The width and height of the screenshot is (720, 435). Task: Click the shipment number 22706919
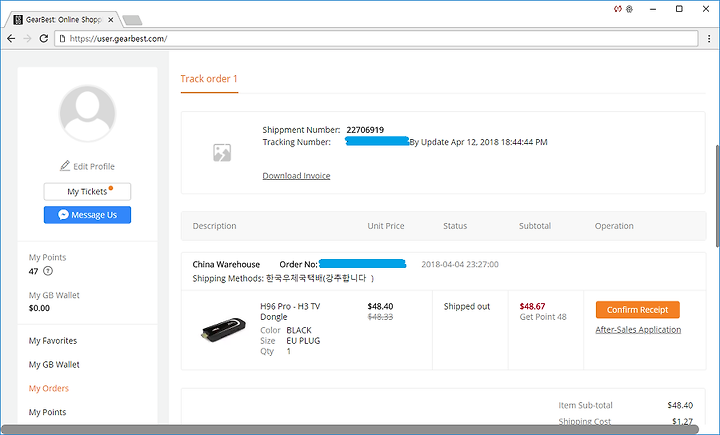(x=365, y=130)
